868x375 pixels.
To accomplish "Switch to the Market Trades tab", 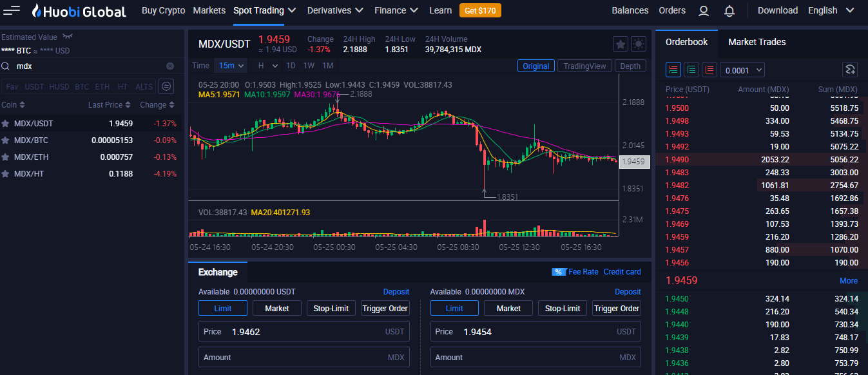I will coord(757,42).
